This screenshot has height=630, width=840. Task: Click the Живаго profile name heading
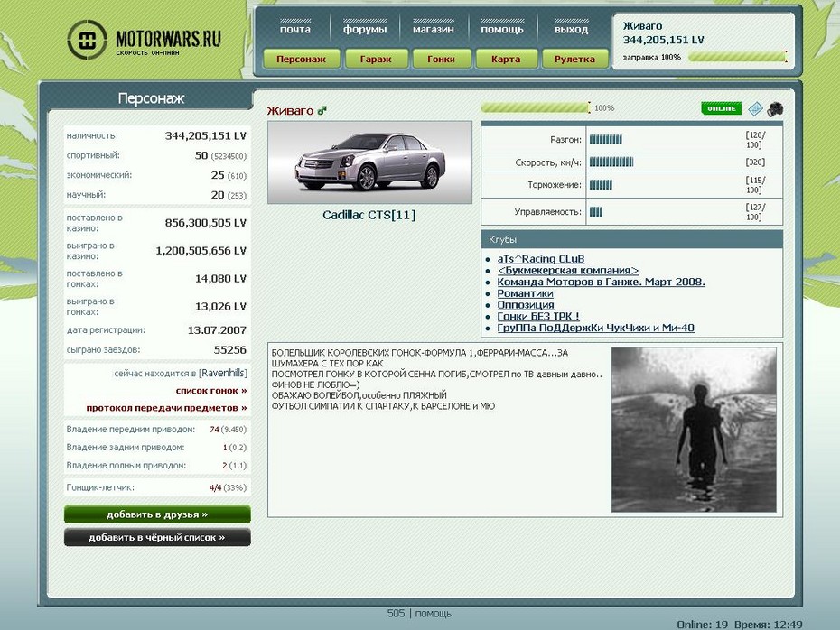pyautogui.click(x=290, y=111)
